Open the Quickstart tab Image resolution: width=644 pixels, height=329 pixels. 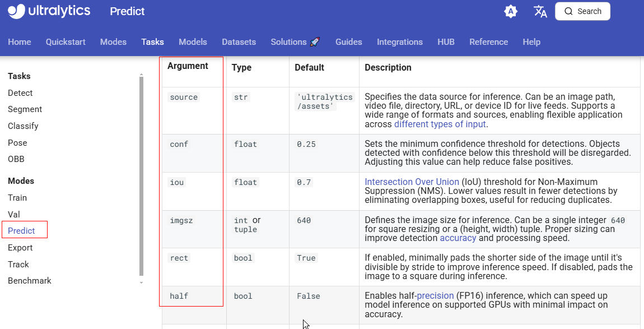pyautogui.click(x=66, y=42)
